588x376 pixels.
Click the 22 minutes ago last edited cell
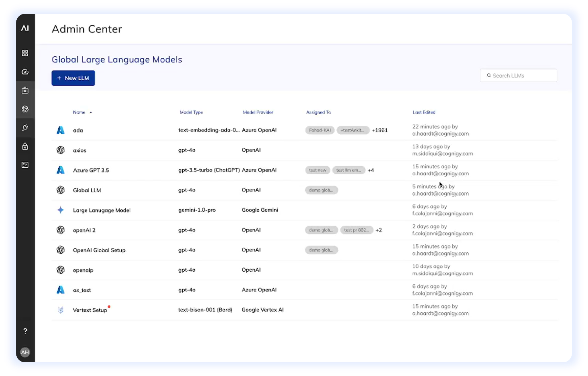(x=440, y=130)
